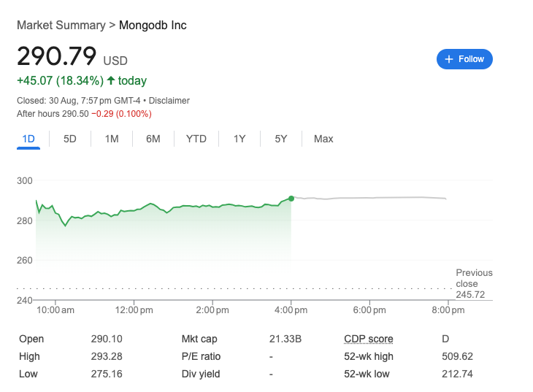Open the 6M chart tab
This screenshot has height=392, width=533.
tap(153, 139)
